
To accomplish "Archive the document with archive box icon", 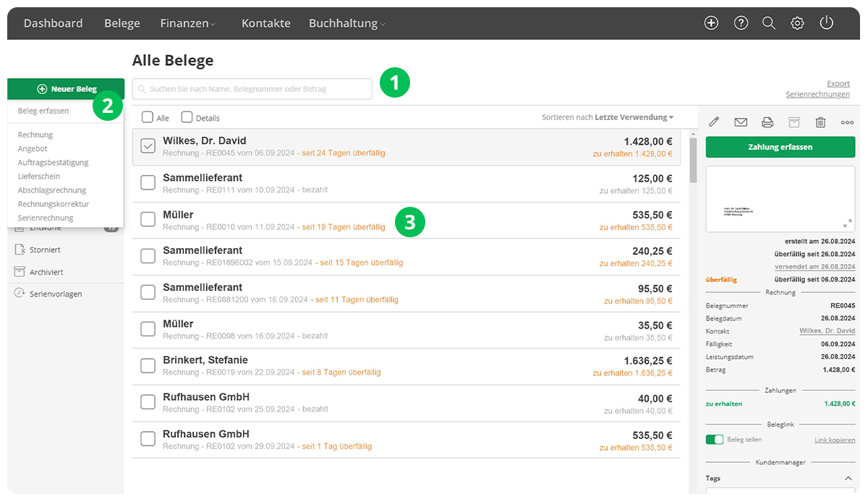I will coord(794,122).
